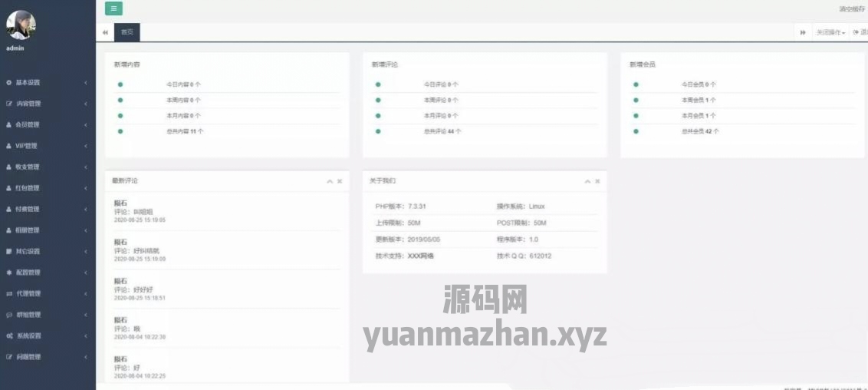Screen dimensions: 868x390
Task: Click the 今日内容 0 个 row
Action: [227, 84]
